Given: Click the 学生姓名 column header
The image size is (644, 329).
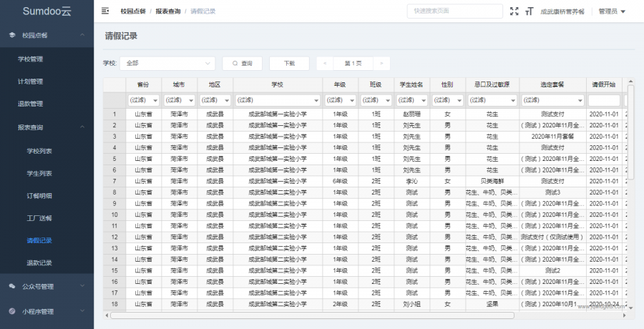Looking at the screenshot, I should point(412,84).
